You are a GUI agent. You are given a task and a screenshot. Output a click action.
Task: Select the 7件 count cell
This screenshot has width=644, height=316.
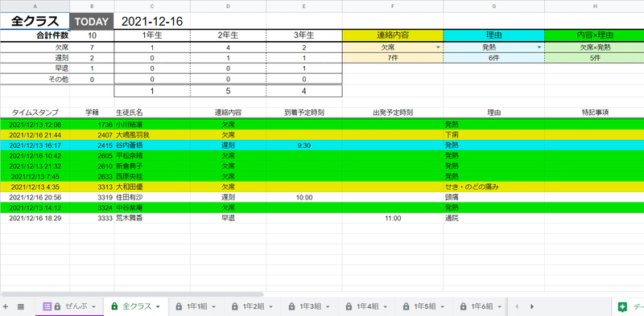coord(393,58)
